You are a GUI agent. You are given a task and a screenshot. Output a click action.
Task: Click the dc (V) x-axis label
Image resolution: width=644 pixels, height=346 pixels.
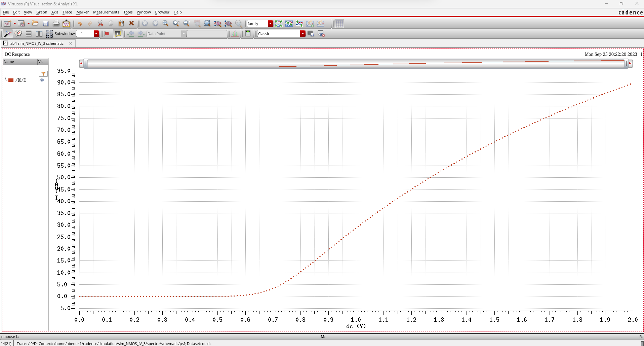click(x=356, y=326)
